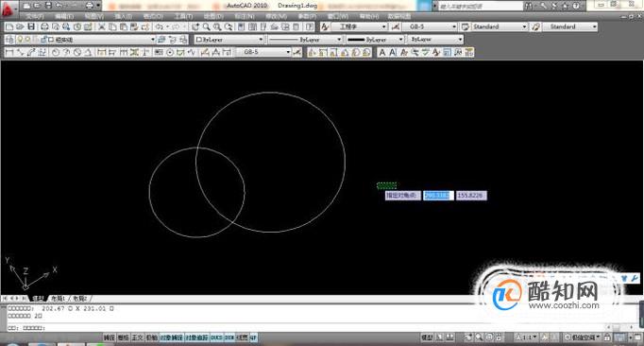
Task: Click the Help question mark icon in the title bar
Action: click(x=576, y=6)
